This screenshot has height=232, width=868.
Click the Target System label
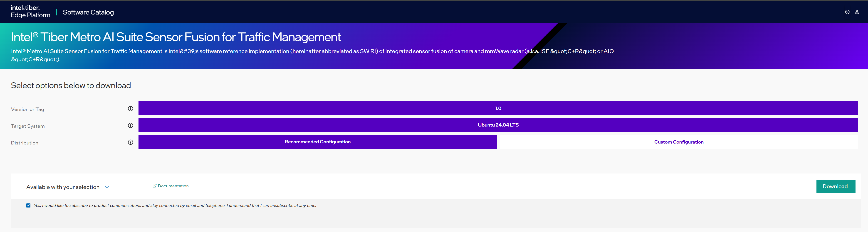(28, 126)
